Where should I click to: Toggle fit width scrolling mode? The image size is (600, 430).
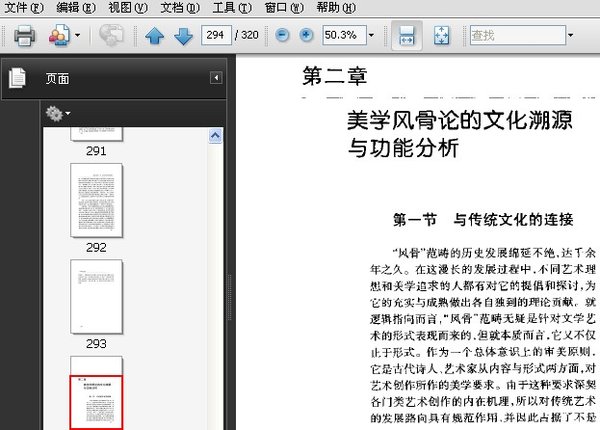tap(406, 36)
